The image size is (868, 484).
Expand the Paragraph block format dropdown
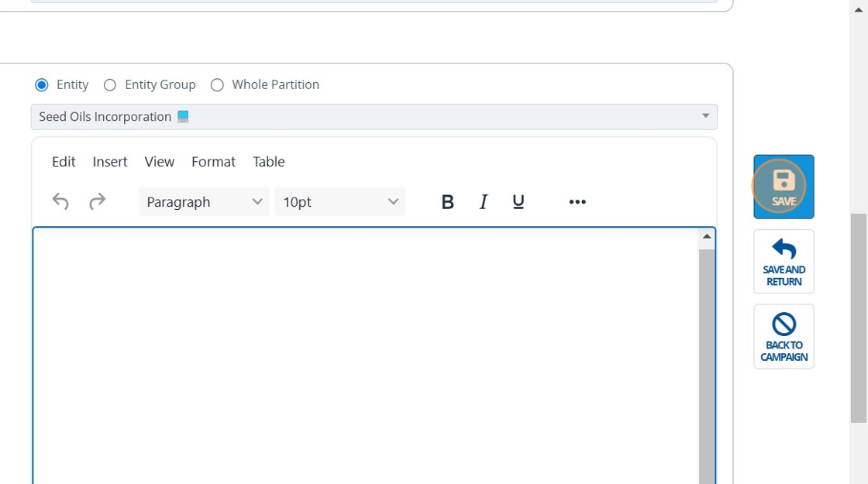(204, 202)
